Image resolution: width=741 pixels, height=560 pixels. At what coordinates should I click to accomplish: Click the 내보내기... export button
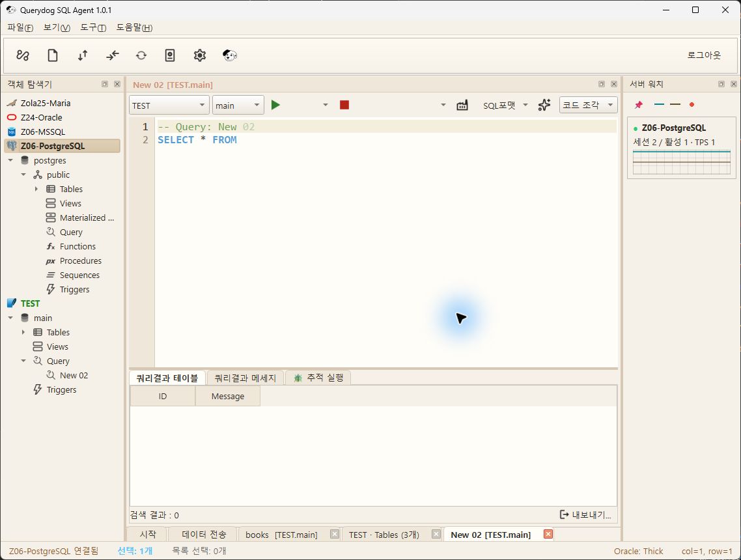[585, 514]
